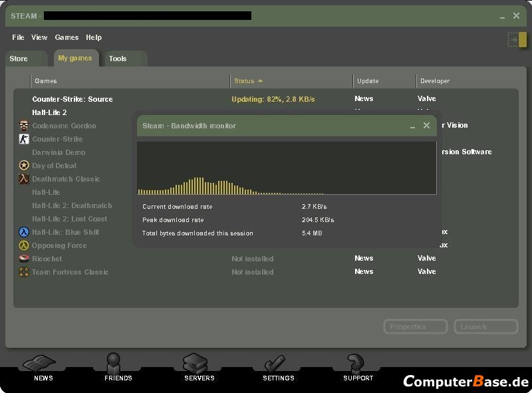Open News link for Team Fortress Classic
This screenshot has height=393, width=532.
[364, 271]
